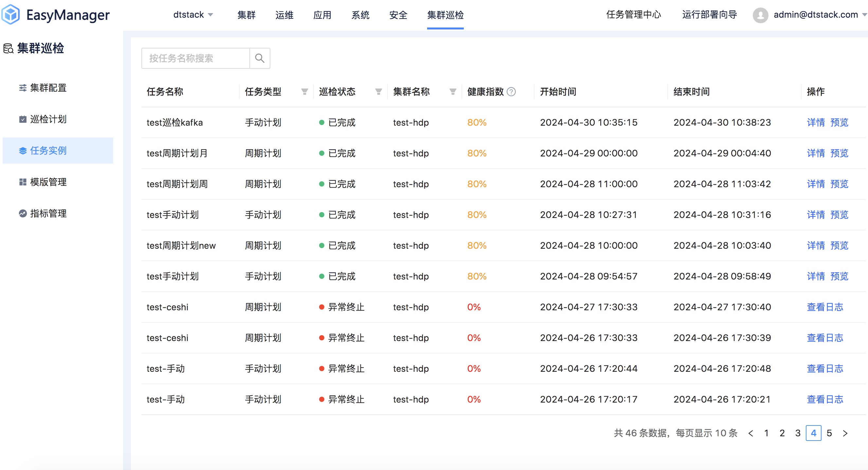Click 预览 for test巡检kafka row
Screen dimensions: 868x470
pos(839,123)
